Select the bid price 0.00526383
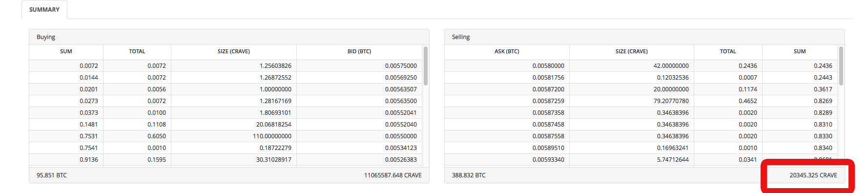The image size is (868, 193). pos(401,160)
